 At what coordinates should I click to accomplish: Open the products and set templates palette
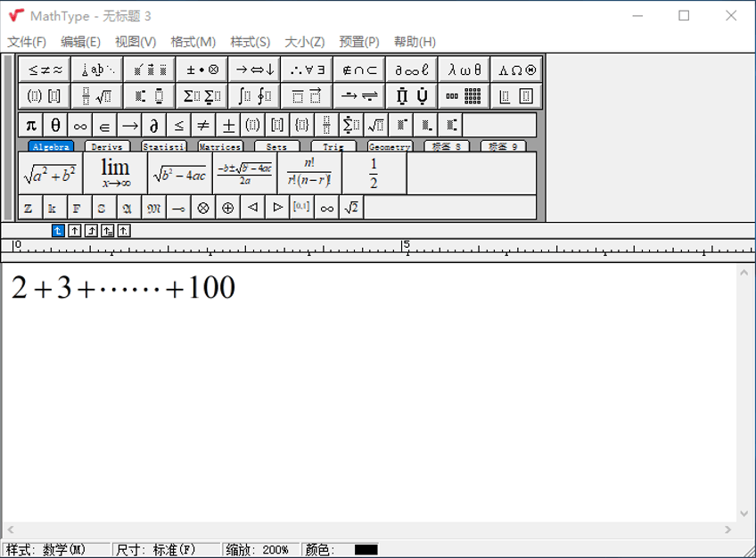[x=412, y=96]
